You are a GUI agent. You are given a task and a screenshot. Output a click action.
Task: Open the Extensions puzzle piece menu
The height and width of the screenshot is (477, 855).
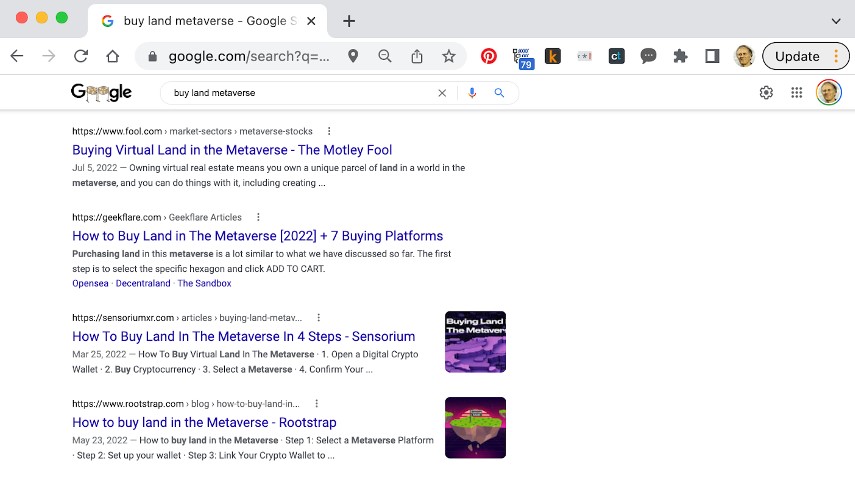click(x=680, y=56)
